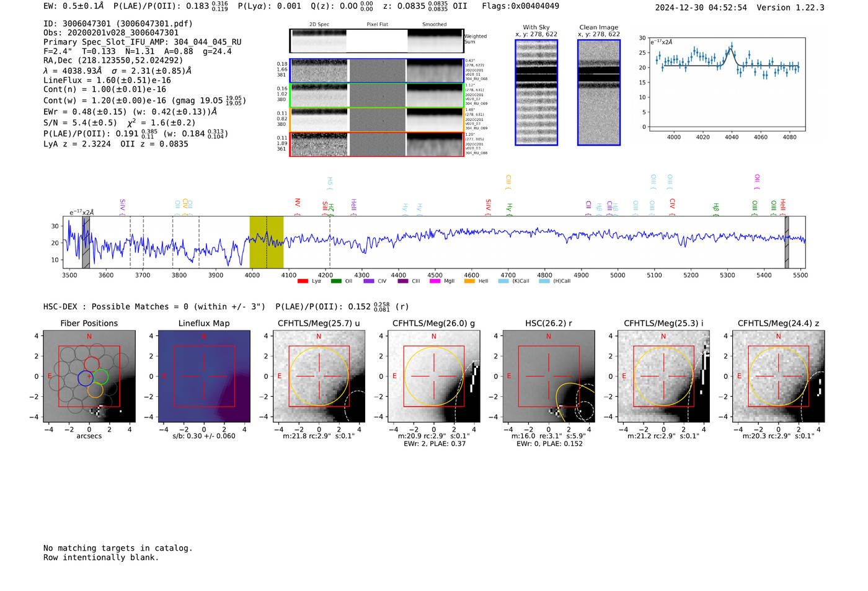Click the EWr: 0, PLAE: 0.152 caption

point(549,444)
